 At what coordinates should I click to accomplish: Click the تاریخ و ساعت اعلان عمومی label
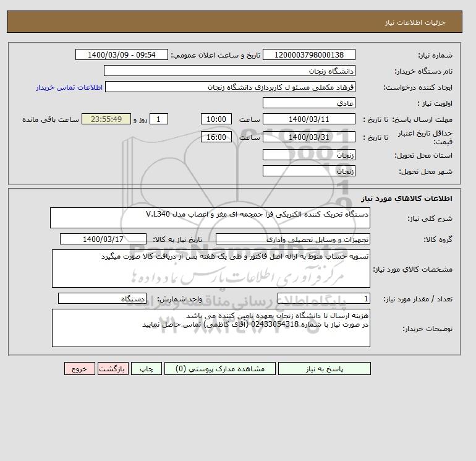pos(216,55)
